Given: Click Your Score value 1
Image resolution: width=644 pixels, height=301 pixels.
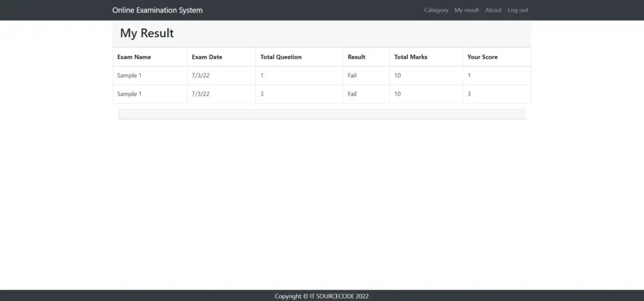Looking at the screenshot, I should click(469, 75).
